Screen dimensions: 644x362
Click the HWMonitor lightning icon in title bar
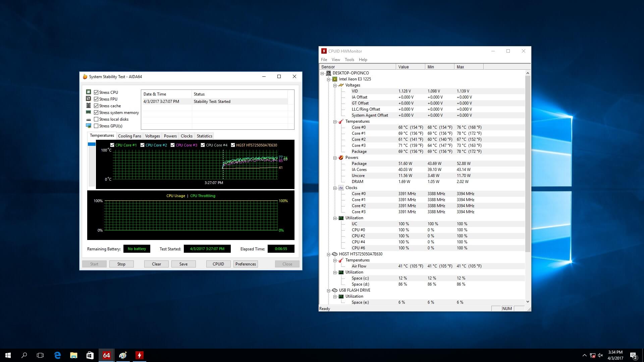324,51
